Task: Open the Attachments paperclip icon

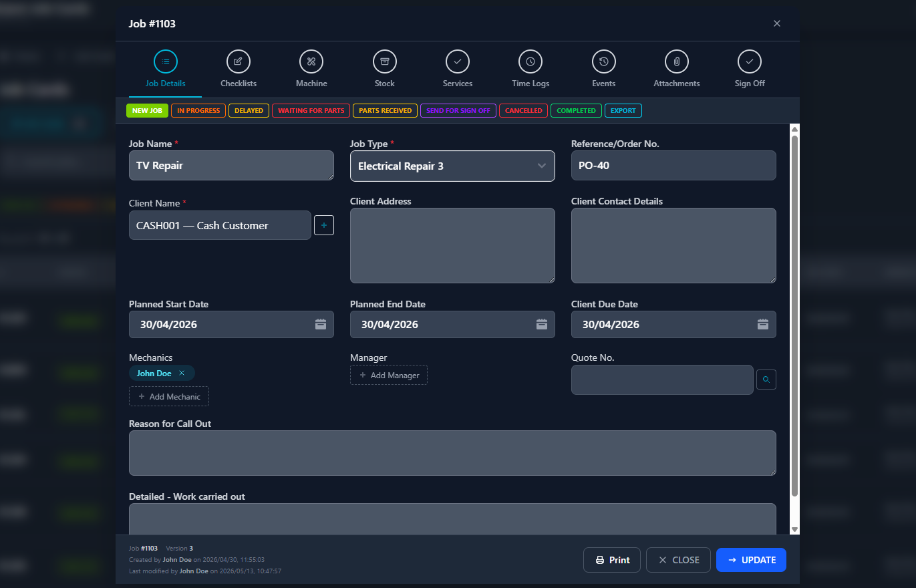Action: point(677,61)
